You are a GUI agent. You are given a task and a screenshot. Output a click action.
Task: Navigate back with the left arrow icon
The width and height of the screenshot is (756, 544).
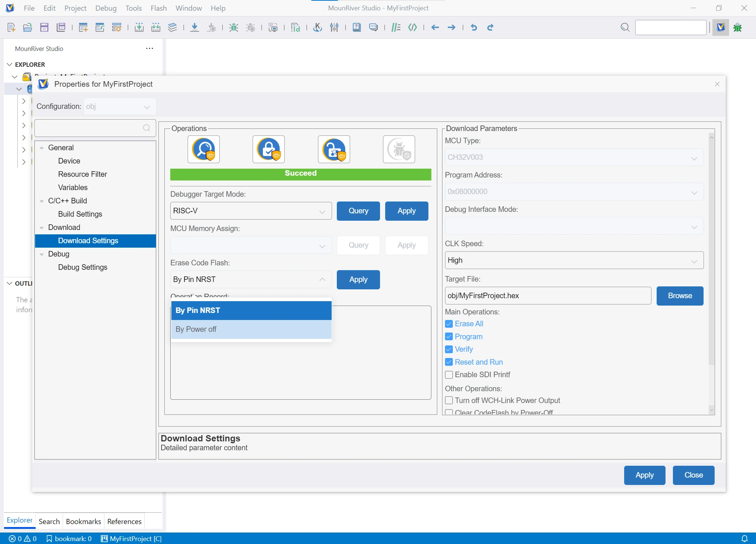pos(435,27)
